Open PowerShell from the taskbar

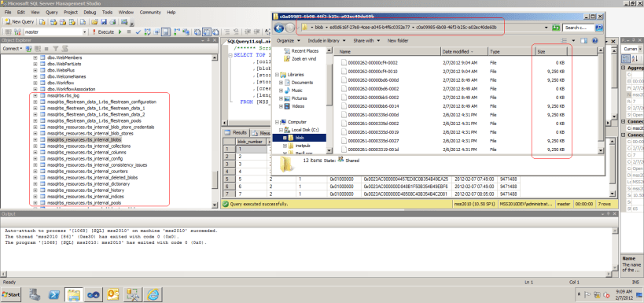pos(54,294)
